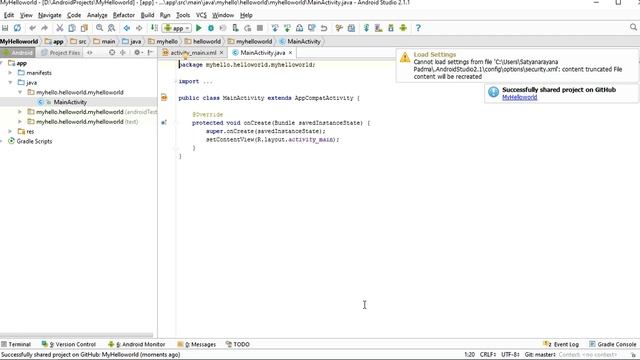Click the Undo arrow icon
The image size is (640, 360).
[32, 28]
